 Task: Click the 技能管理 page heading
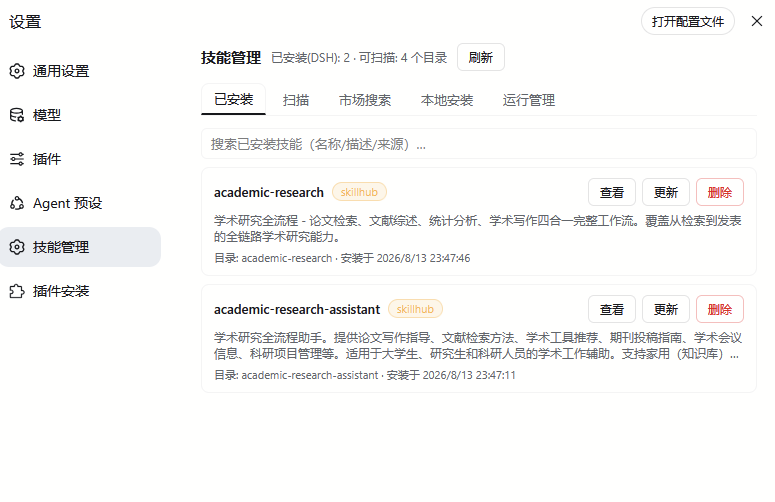point(231,58)
